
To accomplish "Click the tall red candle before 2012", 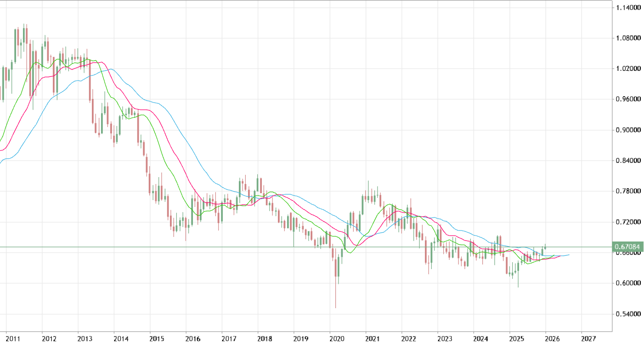I will [30, 69].
